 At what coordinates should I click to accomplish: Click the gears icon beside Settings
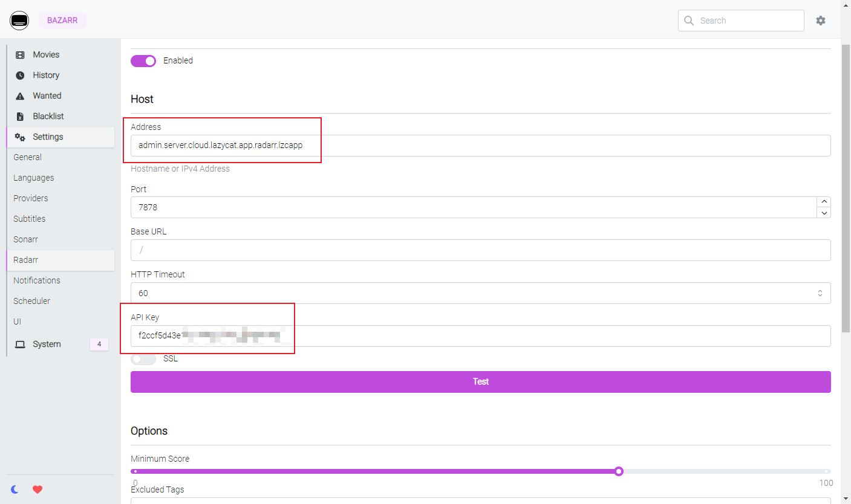(20, 137)
